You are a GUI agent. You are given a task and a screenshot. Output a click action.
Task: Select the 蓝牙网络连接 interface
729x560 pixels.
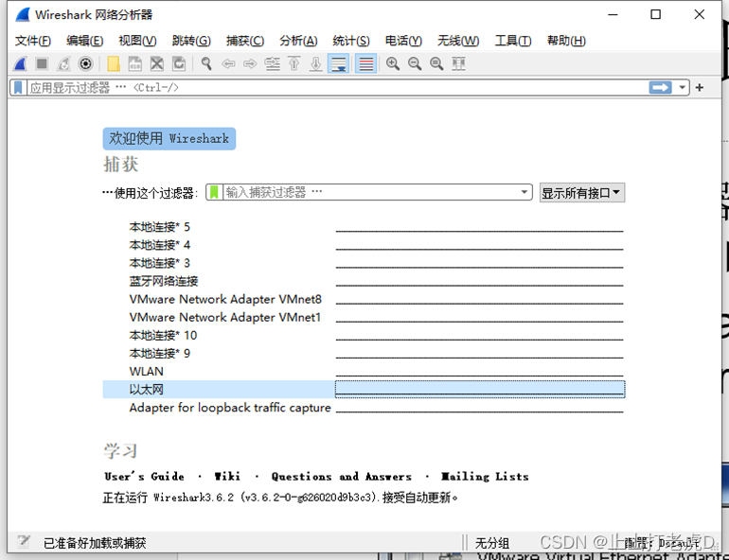pos(364,281)
